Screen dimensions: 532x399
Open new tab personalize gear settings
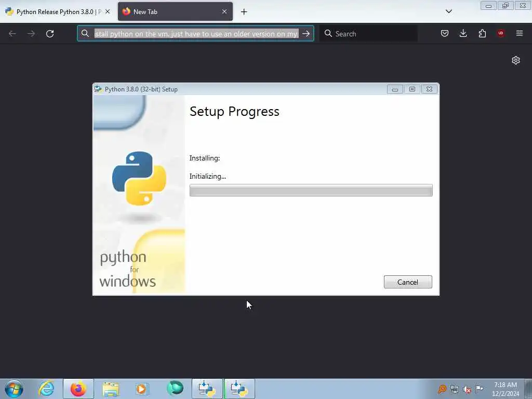click(516, 60)
